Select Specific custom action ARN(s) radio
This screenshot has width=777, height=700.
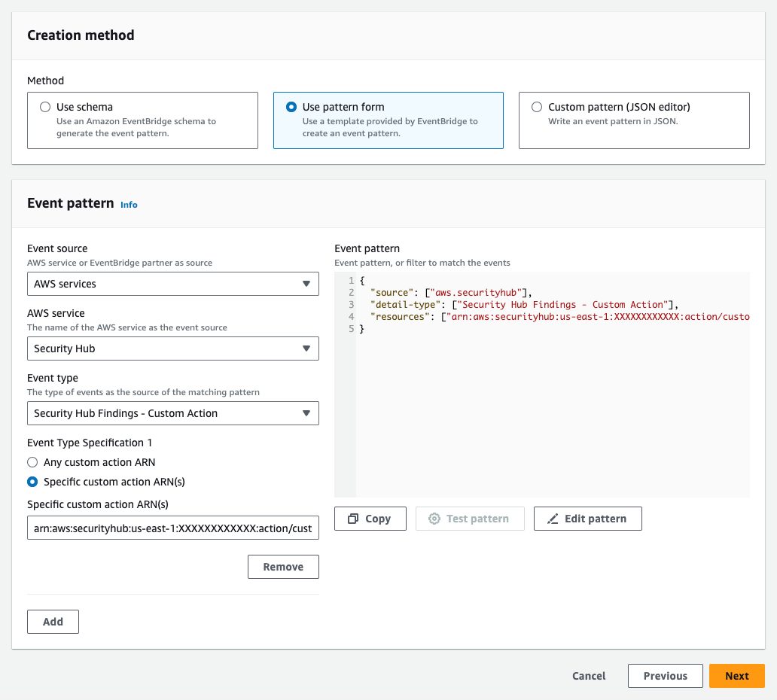click(x=32, y=482)
